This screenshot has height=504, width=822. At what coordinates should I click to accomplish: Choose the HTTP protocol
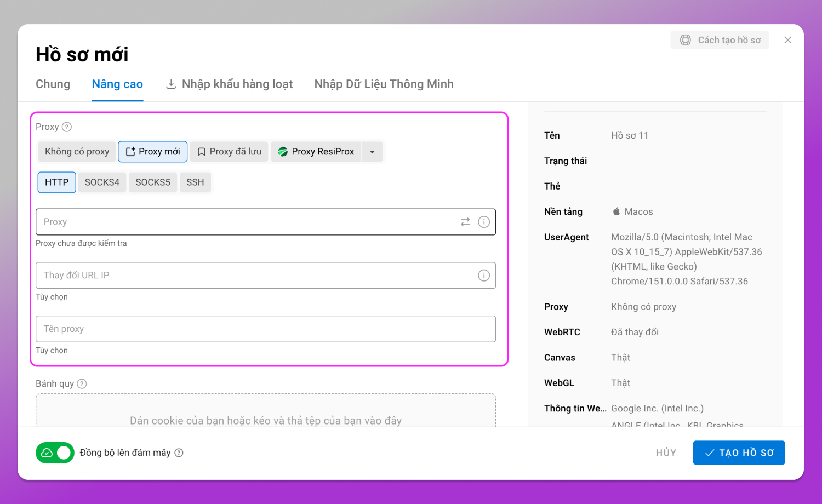[x=57, y=182]
